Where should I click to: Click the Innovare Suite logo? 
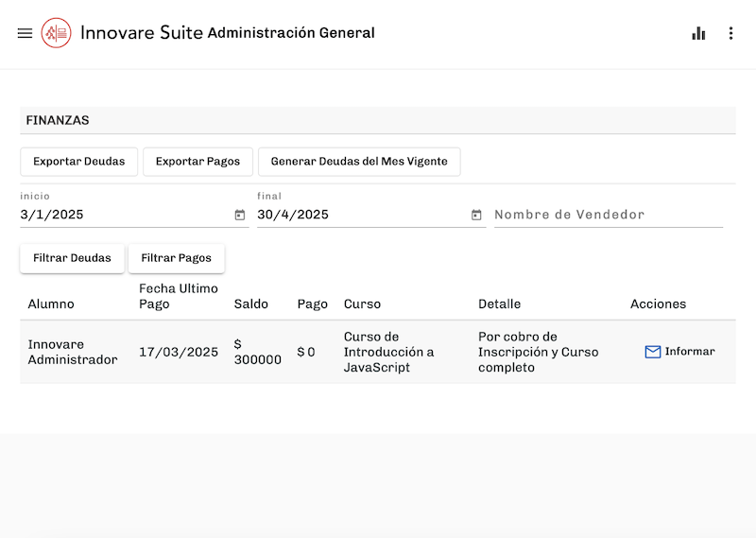[x=57, y=33]
